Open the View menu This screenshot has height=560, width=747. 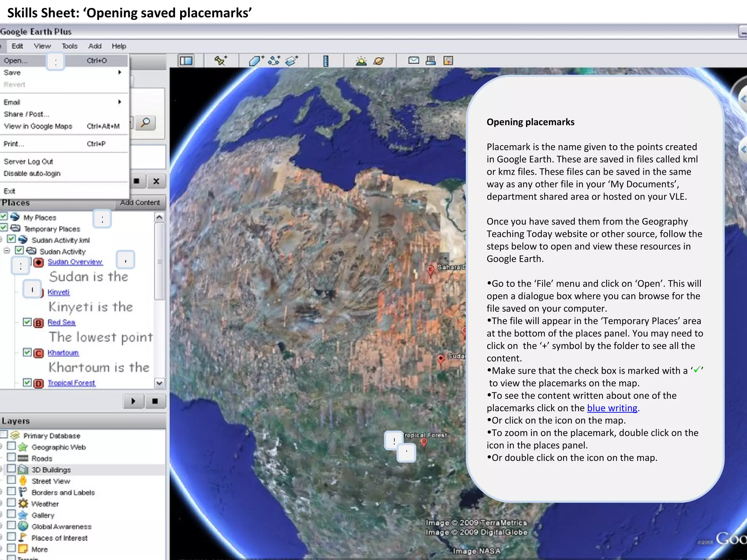tap(42, 46)
